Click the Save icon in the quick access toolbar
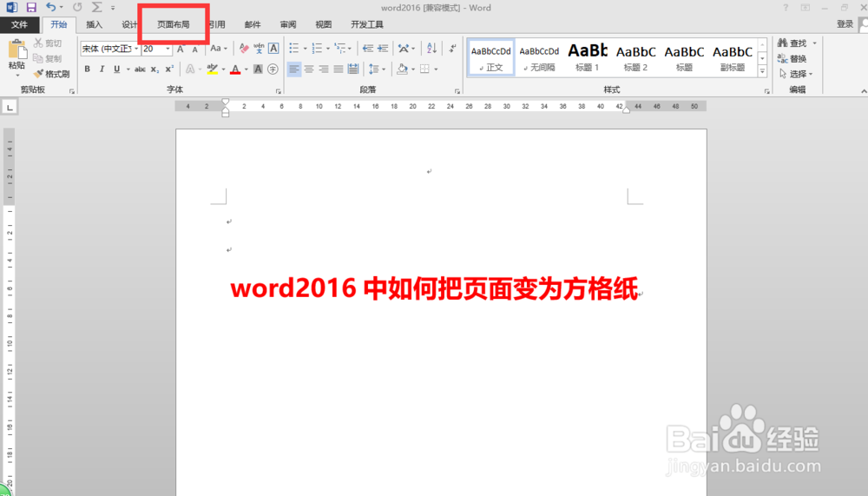Viewport: 868px width, 496px height. [31, 8]
